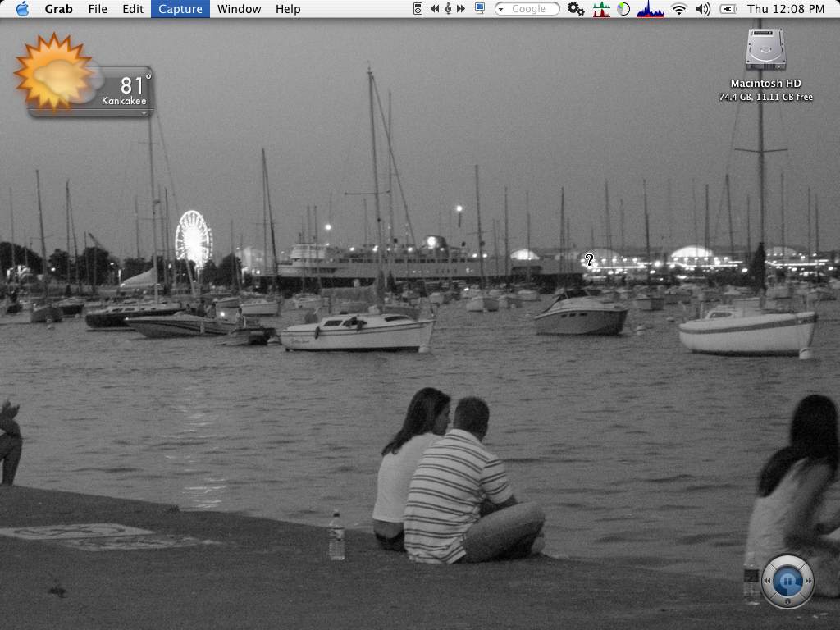Skip to previous track from the menu bar
The image size is (840, 630).
click(435, 9)
